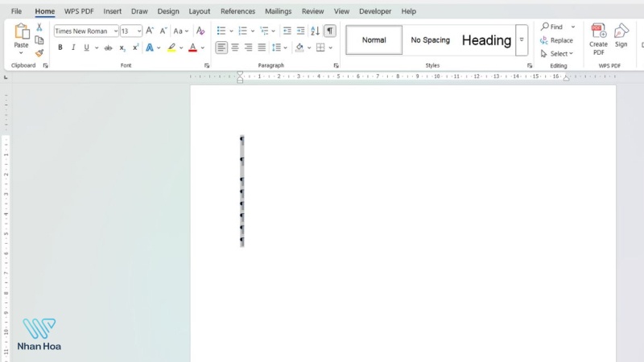This screenshot has height=362, width=644.
Task: Open the References tab
Action: (x=237, y=11)
